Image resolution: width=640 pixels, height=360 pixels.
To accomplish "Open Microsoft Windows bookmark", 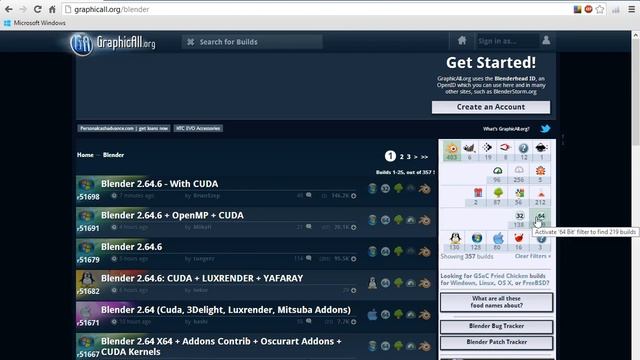I will [x=35, y=23].
